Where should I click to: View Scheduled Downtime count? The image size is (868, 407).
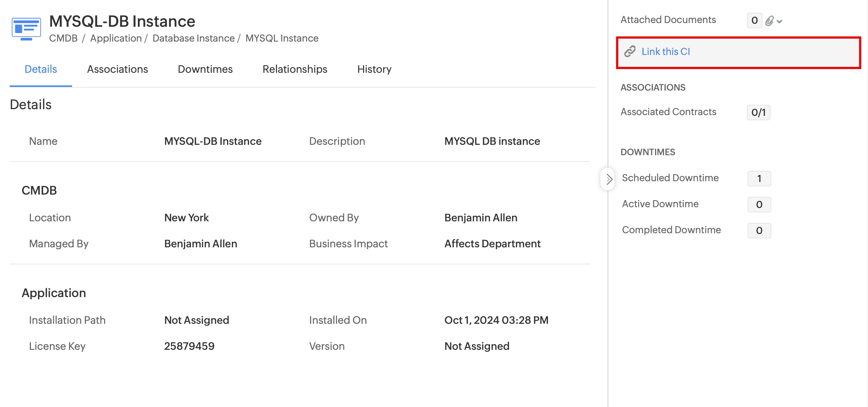coord(759,179)
